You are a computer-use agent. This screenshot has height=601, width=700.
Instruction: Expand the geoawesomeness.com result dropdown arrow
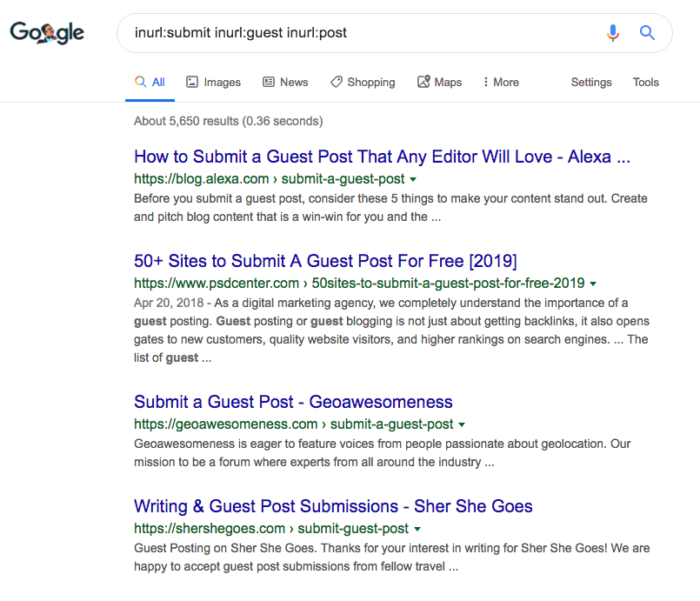click(x=462, y=425)
